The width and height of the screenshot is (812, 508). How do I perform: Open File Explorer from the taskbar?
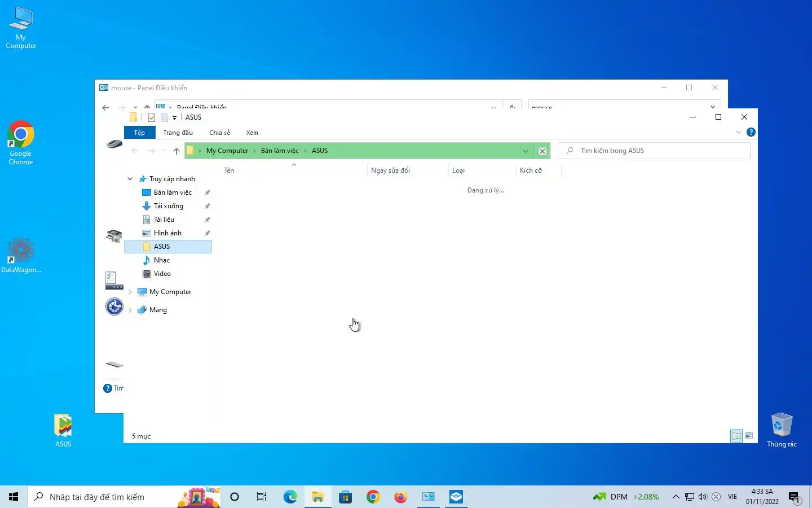[x=317, y=497]
